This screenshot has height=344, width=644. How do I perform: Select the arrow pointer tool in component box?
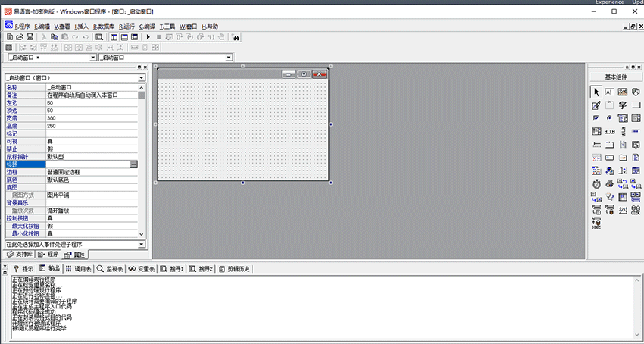[596, 92]
